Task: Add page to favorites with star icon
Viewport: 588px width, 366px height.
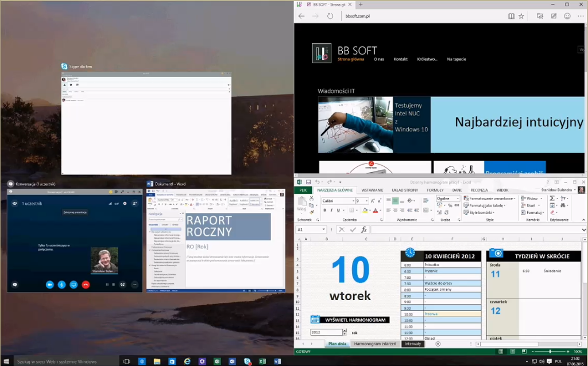Action: pyautogui.click(x=521, y=16)
